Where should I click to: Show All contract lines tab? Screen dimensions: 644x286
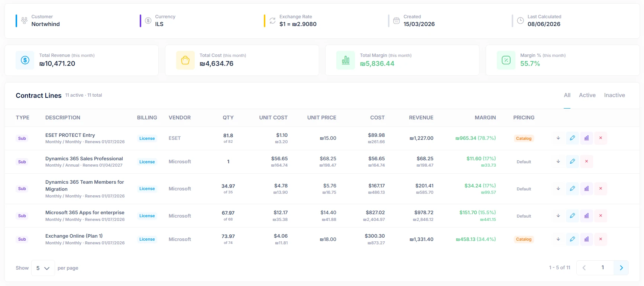coord(567,95)
